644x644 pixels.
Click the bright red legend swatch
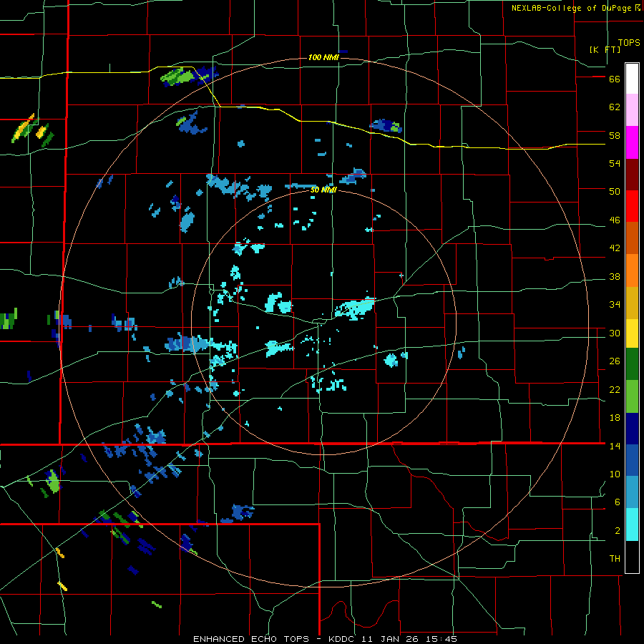click(632, 207)
